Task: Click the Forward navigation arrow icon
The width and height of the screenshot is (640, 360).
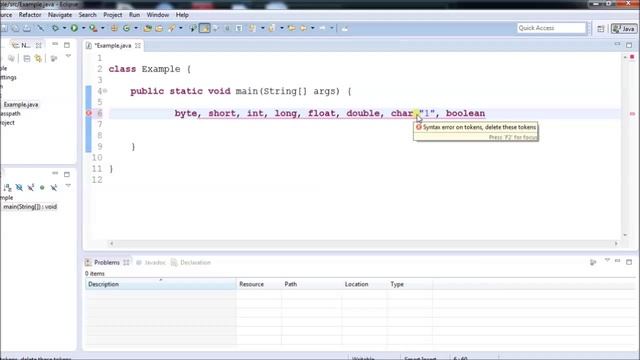Action: 323,28
